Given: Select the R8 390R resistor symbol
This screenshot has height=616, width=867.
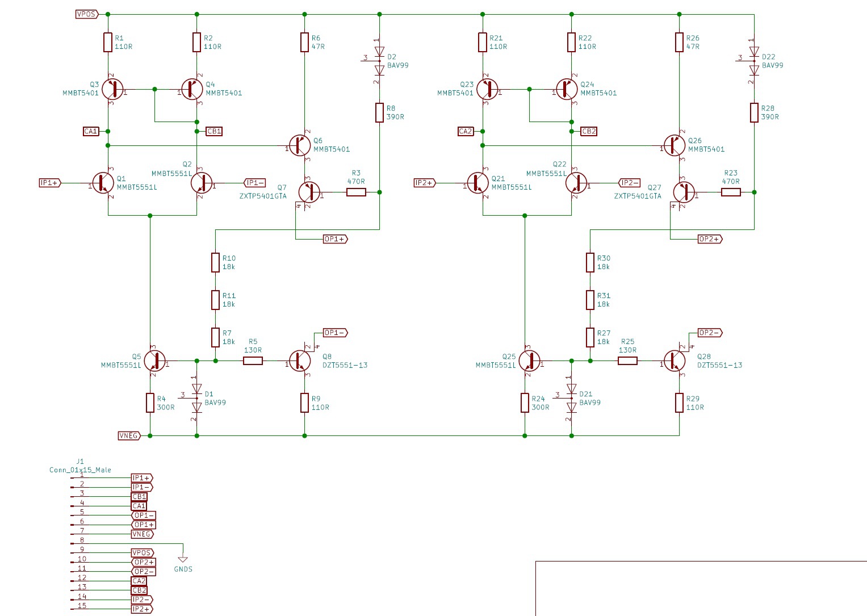Looking at the screenshot, I should point(380,112).
